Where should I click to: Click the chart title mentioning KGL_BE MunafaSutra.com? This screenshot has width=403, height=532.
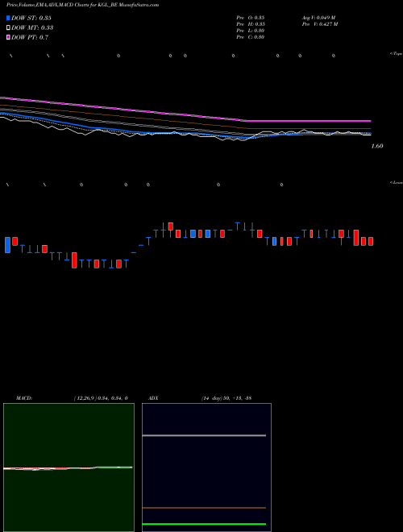83,5
